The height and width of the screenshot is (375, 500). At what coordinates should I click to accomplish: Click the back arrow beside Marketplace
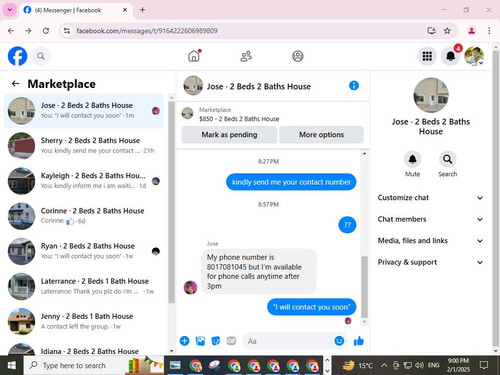pyautogui.click(x=15, y=84)
